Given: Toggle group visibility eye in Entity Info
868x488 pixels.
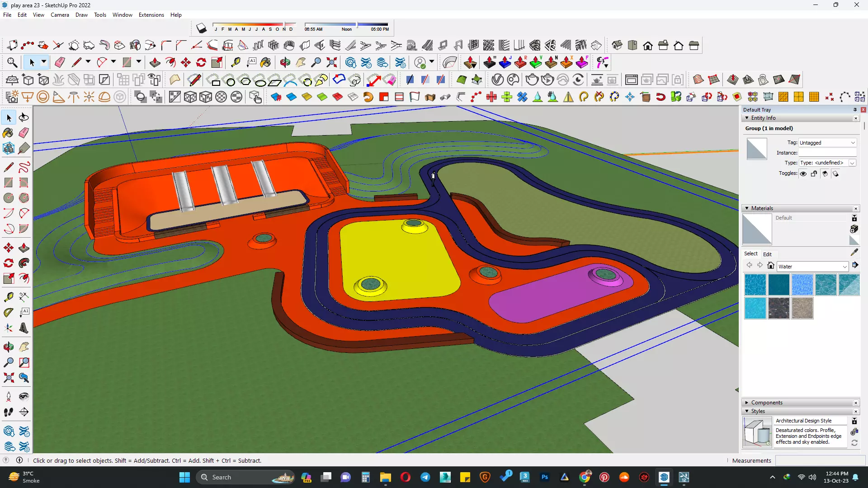Looking at the screenshot, I should 803,174.
